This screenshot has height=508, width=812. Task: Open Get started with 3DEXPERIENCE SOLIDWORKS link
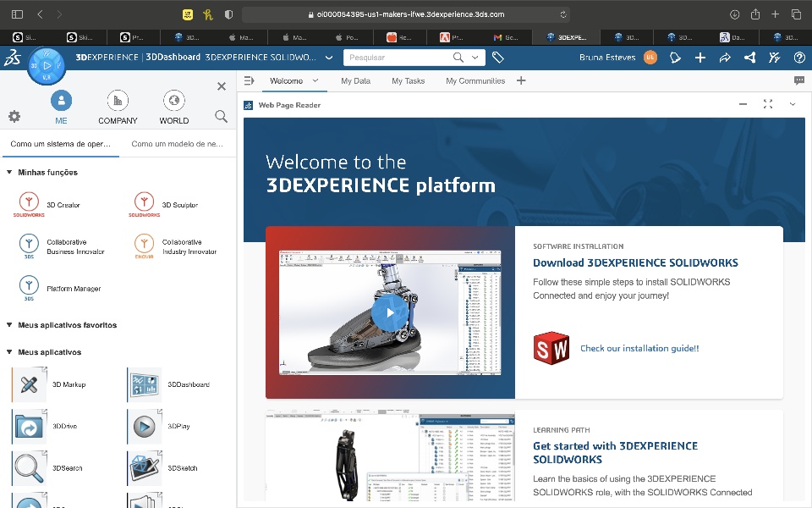click(615, 452)
